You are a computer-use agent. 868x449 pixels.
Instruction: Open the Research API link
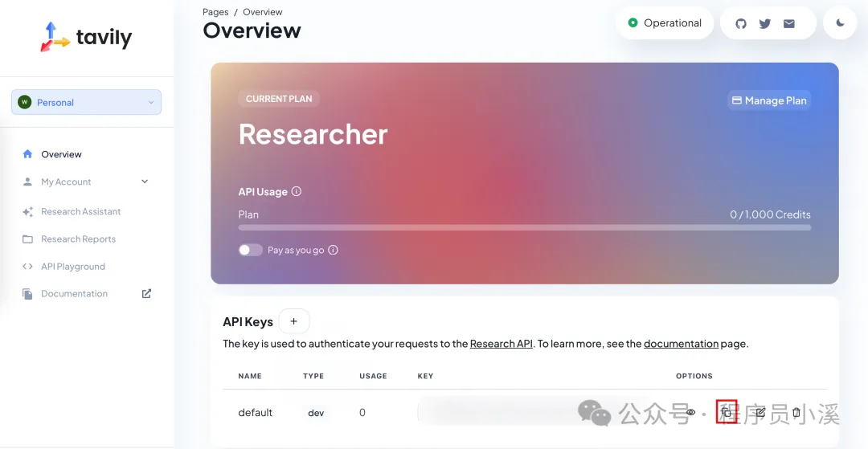point(501,344)
